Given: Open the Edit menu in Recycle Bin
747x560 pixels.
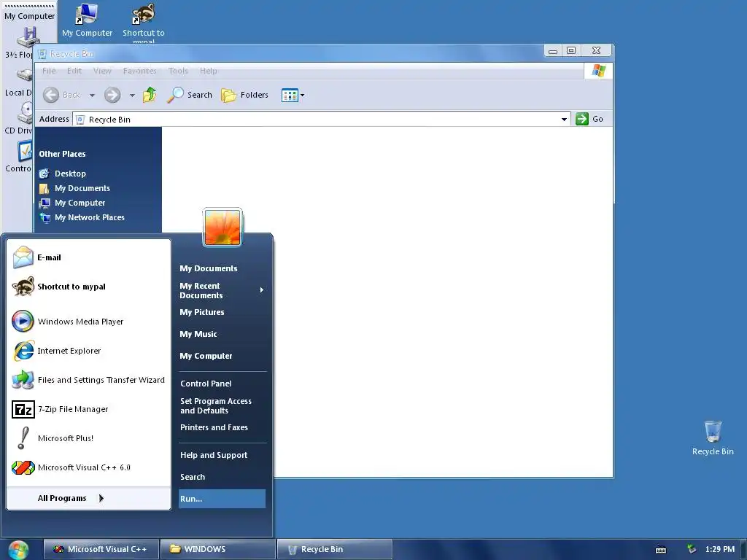Looking at the screenshot, I should tap(74, 71).
